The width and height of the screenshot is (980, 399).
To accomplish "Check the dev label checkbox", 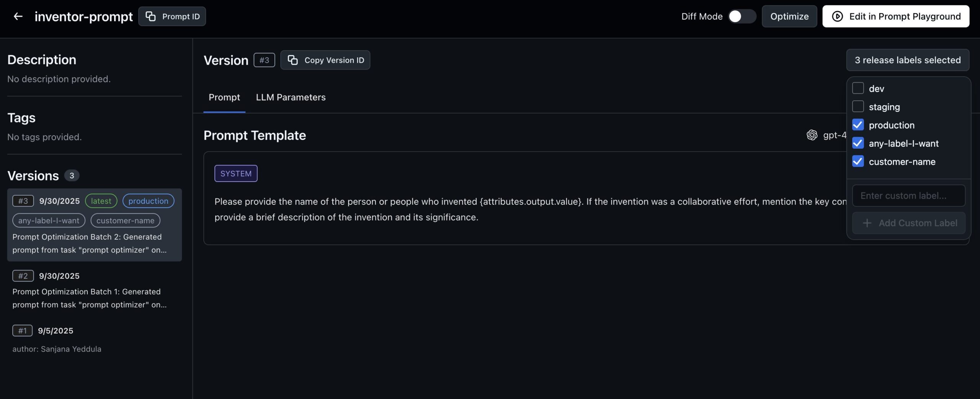I will [x=858, y=88].
